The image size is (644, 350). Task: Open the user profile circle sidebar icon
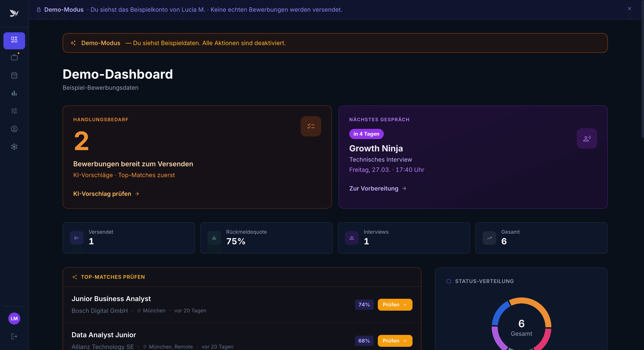14,129
